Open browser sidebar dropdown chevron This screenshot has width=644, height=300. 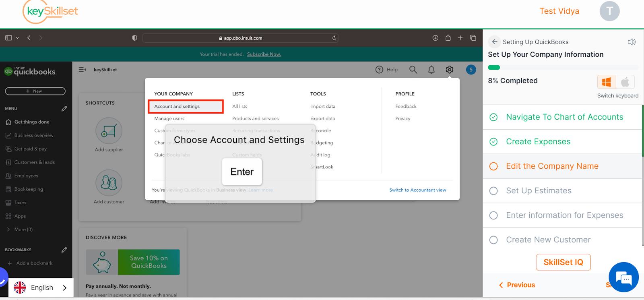coord(17,38)
